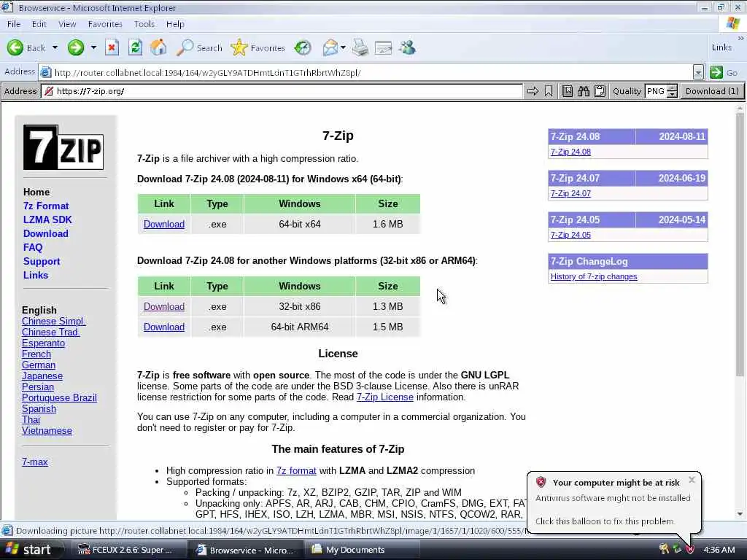The height and width of the screenshot is (560, 747).
Task: Open the Edit menu
Action: point(39,24)
